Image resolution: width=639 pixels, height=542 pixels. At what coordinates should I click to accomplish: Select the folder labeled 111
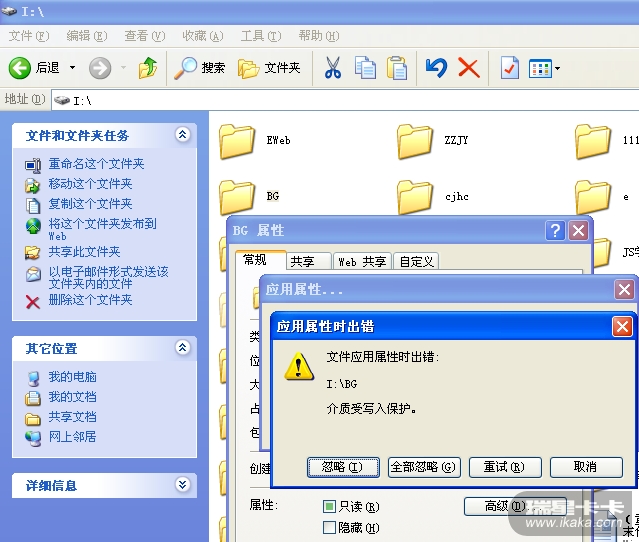point(593,141)
